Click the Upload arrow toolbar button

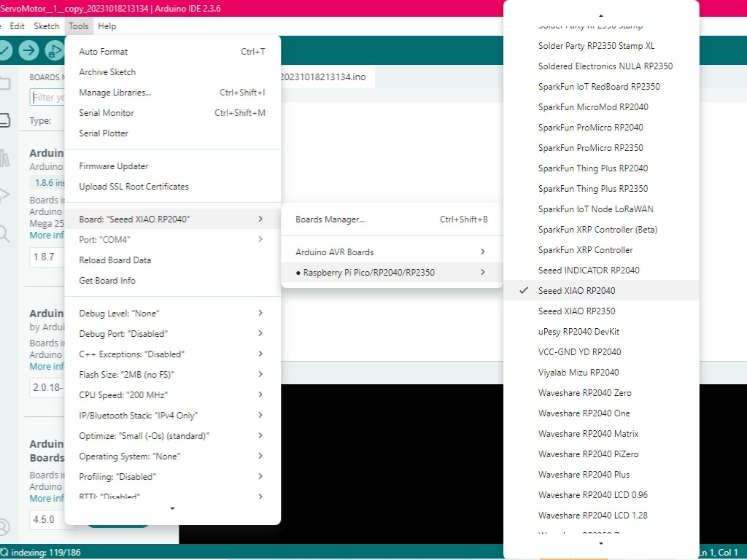pos(28,50)
